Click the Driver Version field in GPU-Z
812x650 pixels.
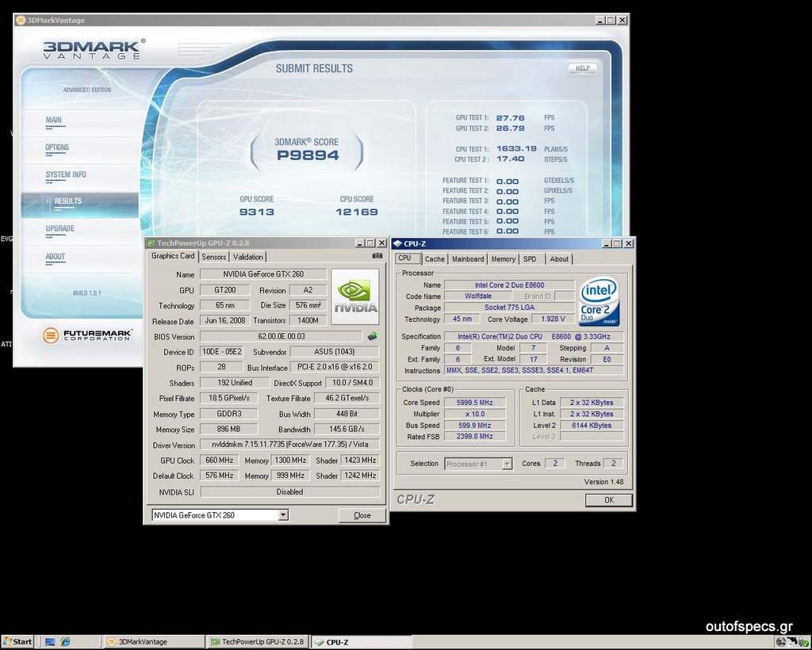[289, 445]
